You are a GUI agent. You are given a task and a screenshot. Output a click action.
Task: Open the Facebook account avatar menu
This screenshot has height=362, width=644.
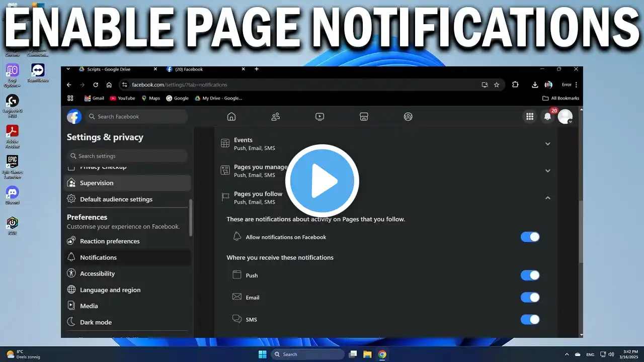coord(566,117)
